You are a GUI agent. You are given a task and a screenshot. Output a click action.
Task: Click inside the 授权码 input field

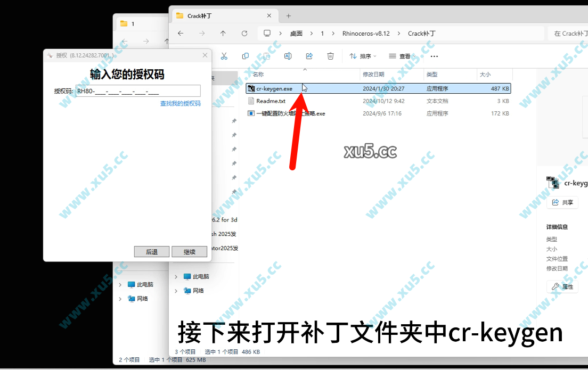[137, 91]
